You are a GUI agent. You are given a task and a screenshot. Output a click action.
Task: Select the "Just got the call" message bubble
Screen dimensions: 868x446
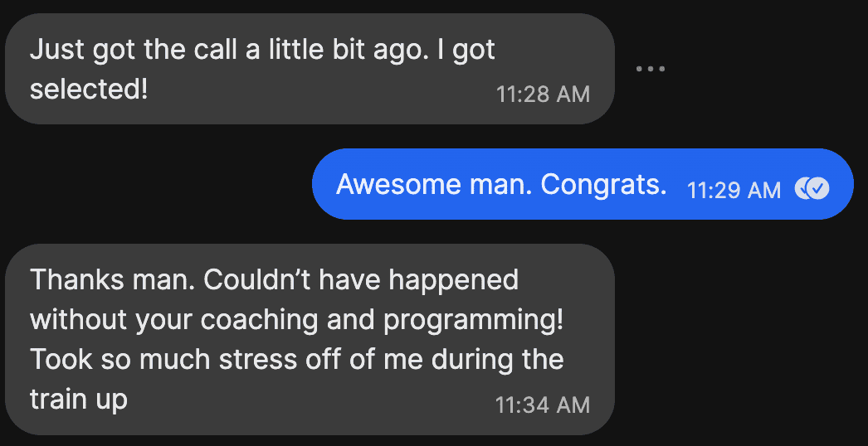tap(309, 69)
